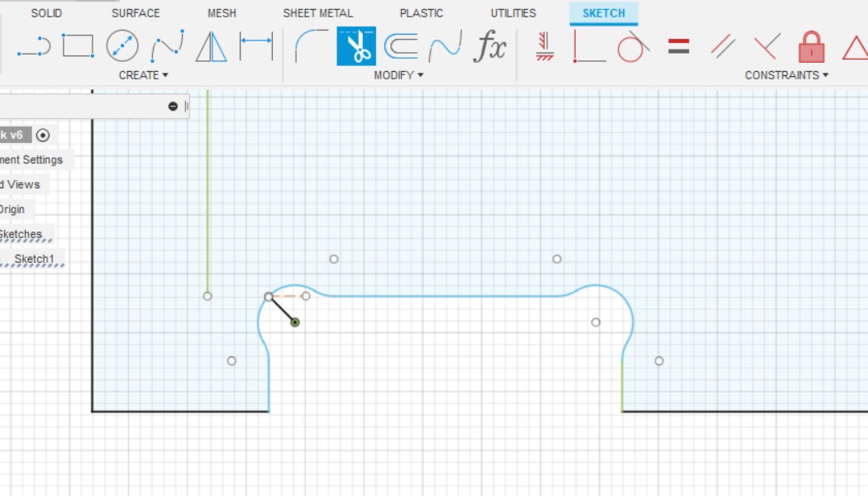Screen dimensions: 868x496
Task: Open the fx Change Parameters tool
Action: pyautogui.click(x=490, y=46)
